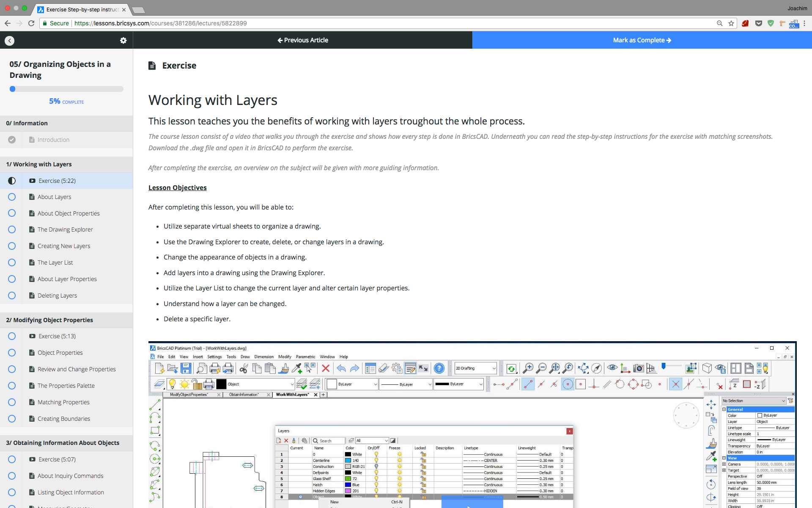The image size is (812, 508).
Task: Open the File menu in BricsCAD screenshot
Action: [161, 357]
